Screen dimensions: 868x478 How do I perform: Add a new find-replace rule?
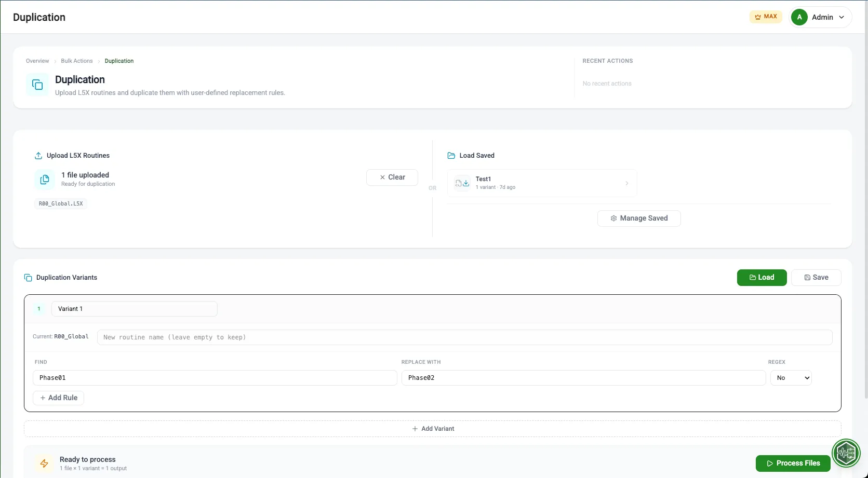pos(59,398)
